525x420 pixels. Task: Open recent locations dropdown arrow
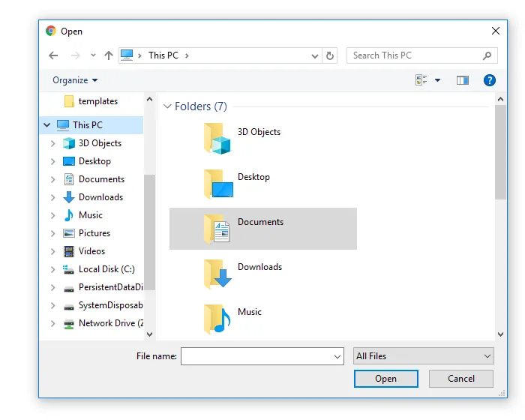[94, 55]
